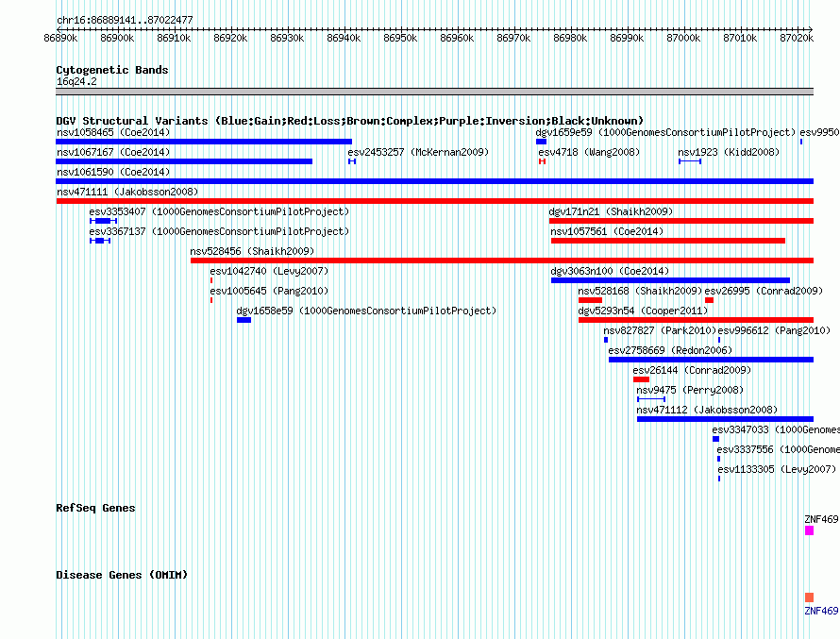
Task: Click esv1133305 (Levy2007) label
Action: [x=777, y=469]
